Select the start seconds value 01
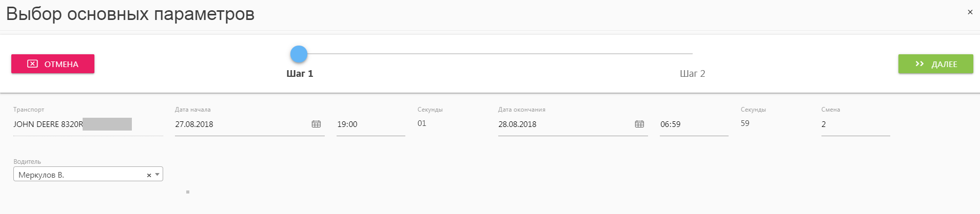This screenshot has width=980, height=214. click(422, 123)
